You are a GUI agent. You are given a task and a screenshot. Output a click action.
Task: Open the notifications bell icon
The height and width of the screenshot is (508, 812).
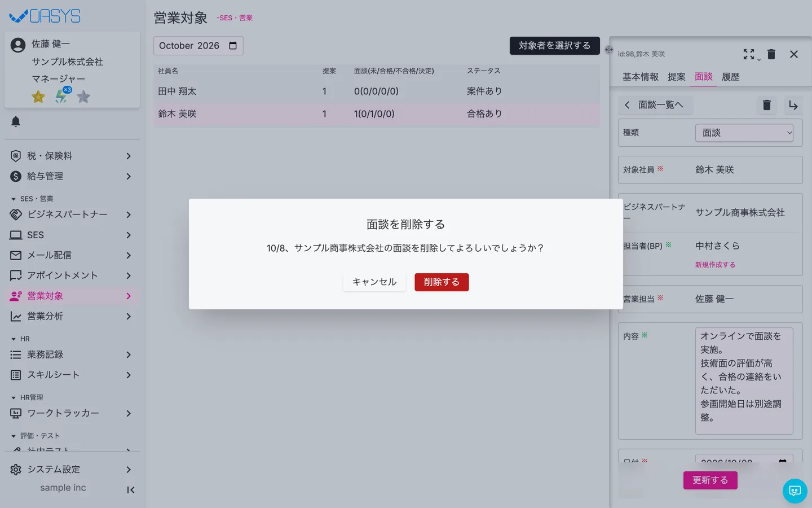click(x=16, y=121)
